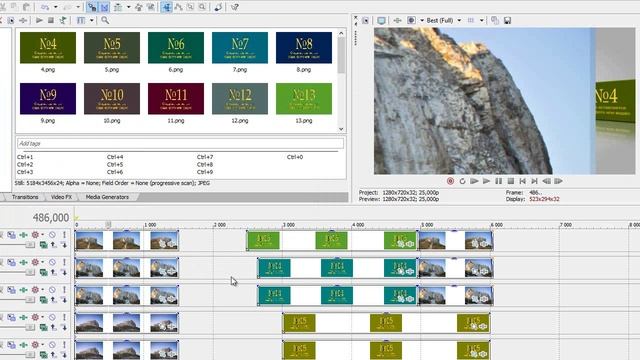Click the Undo icon
640x360 pixels.
pos(45,7)
